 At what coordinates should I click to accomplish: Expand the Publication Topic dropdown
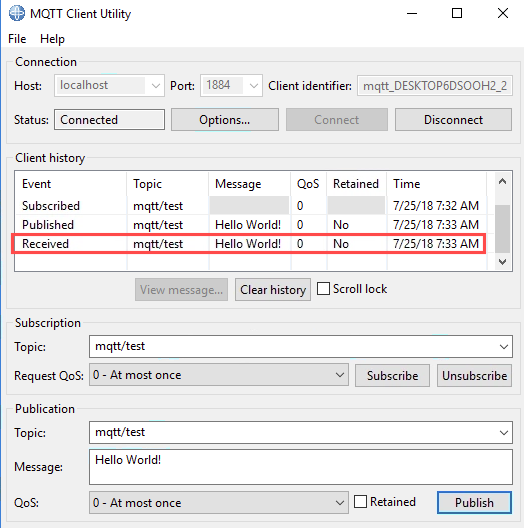(x=503, y=432)
